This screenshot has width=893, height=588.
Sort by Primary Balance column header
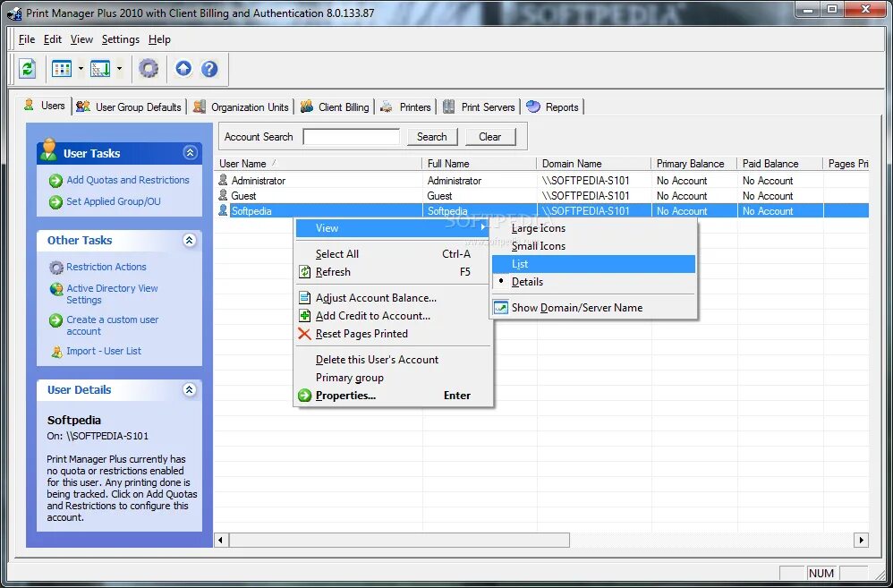coord(694,164)
